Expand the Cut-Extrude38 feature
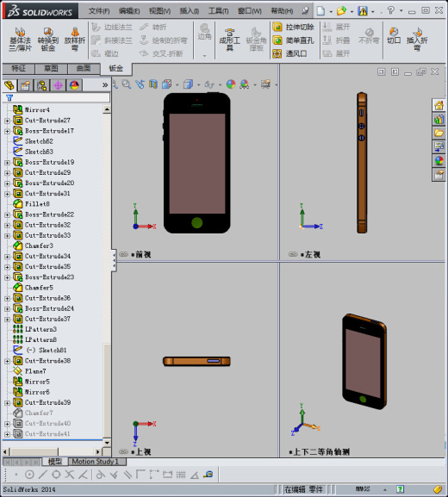 coord(7,361)
